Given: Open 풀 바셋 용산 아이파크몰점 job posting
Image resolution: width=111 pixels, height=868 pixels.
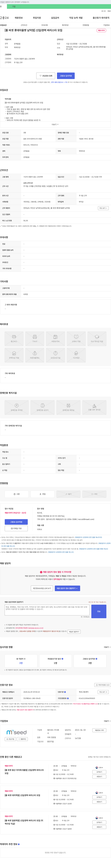Looking at the screenshot, I should pyautogui.click(x=24, y=772).
